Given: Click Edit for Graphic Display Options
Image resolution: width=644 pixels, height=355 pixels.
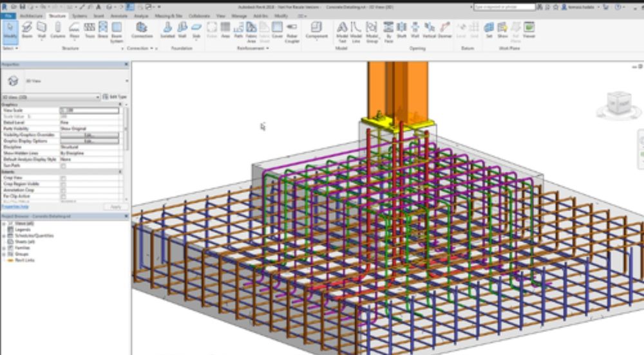Looking at the screenshot, I should click(90, 141).
